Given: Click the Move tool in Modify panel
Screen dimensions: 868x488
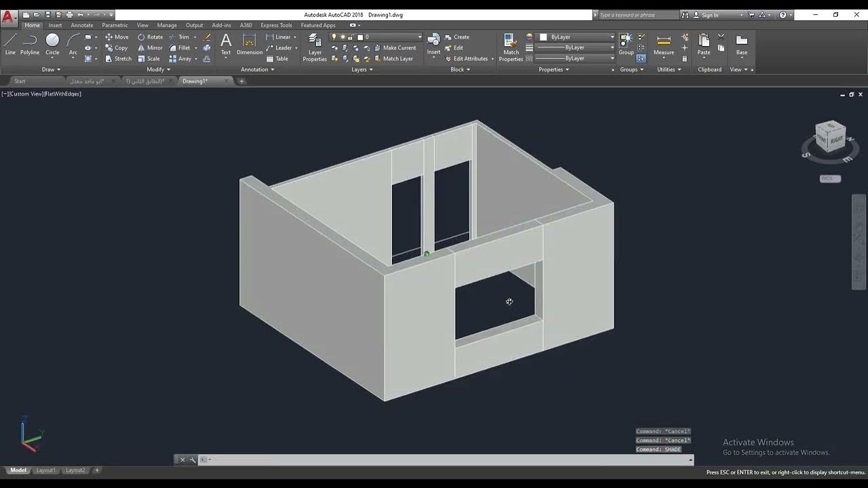Looking at the screenshot, I should tap(117, 37).
